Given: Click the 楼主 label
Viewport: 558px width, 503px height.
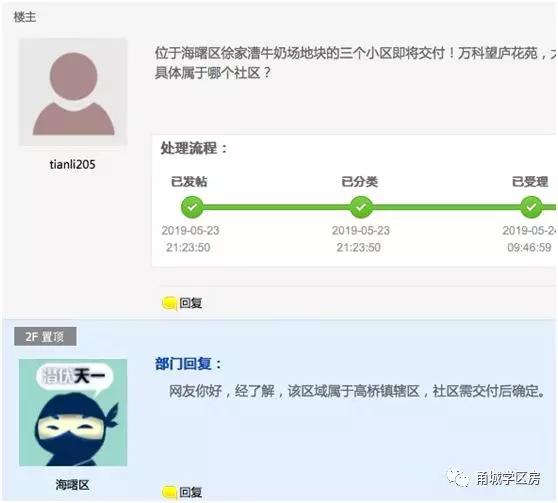Looking at the screenshot, I should [25, 16].
